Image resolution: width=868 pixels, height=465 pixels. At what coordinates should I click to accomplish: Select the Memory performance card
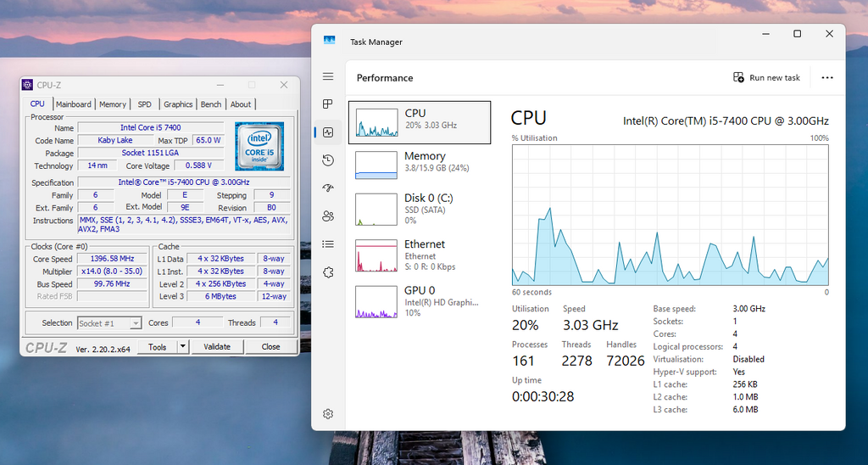click(x=420, y=165)
